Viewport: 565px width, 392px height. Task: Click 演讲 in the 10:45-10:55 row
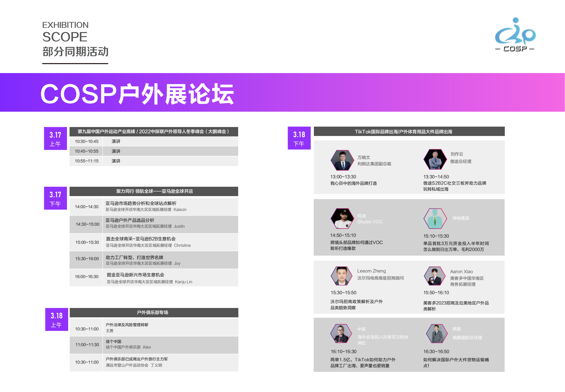pyautogui.click(x=116, y=151)
